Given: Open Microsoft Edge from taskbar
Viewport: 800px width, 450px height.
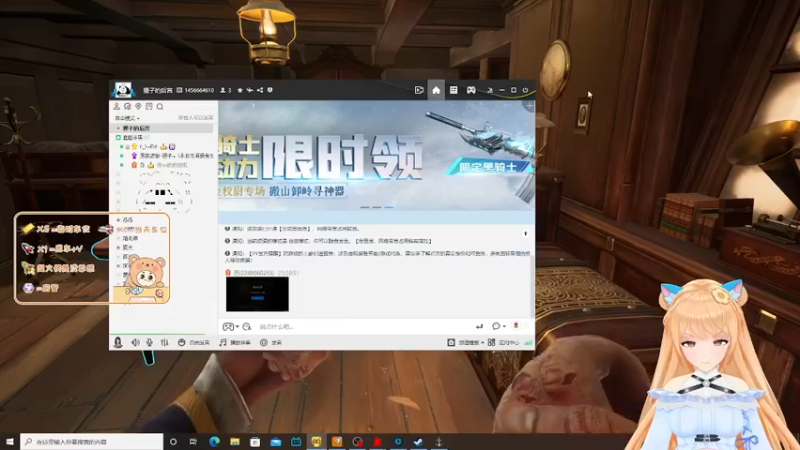Looking at the screenshot, I should click(214, 441).
